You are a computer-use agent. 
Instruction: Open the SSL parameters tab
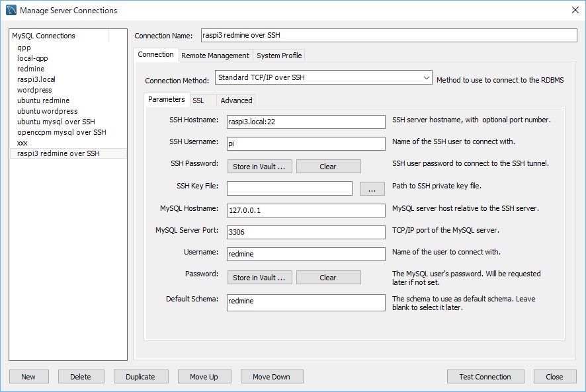coord(198,100)
